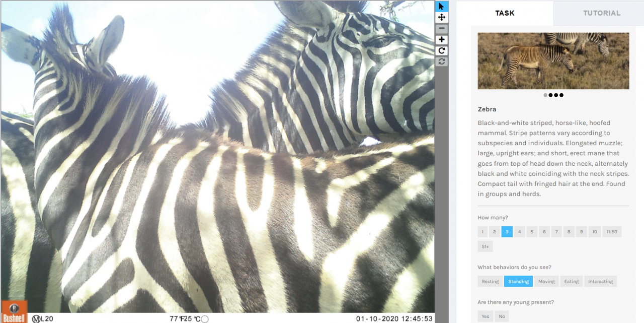Screen dimensions: 644x323
Task: Answer No for young present
Action: pos(502,316)
